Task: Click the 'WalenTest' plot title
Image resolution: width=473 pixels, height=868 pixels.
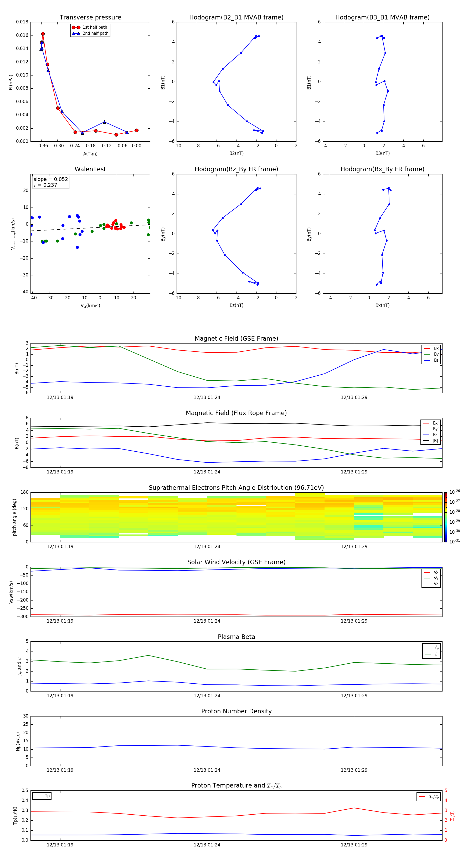Action: (90, 169)
